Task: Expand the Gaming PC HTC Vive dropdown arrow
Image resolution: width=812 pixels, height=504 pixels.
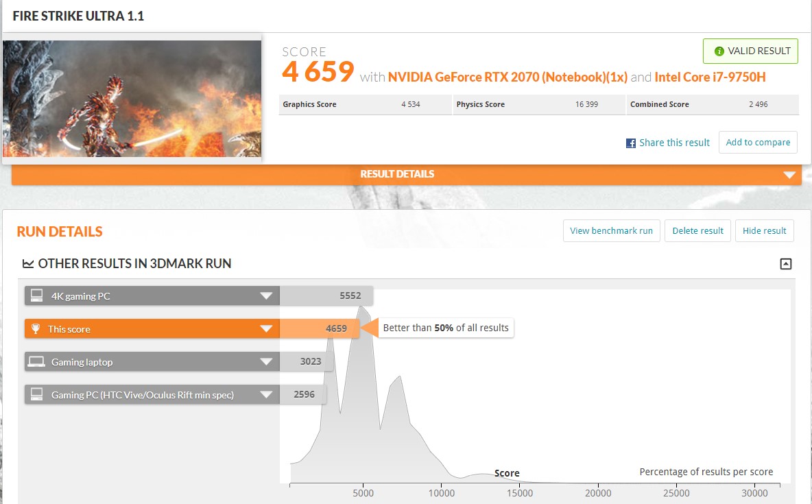Action: 266,394
